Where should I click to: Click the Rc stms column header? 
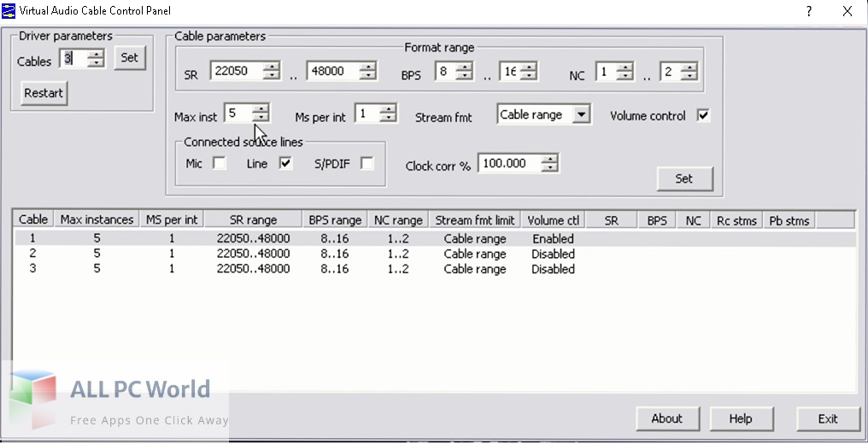(x=736, y=220)
